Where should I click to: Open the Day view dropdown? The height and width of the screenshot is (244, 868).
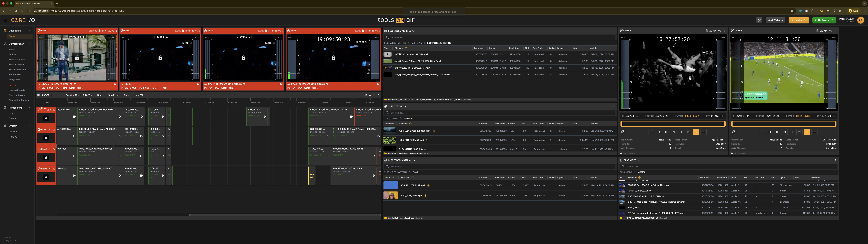[126, 95]
